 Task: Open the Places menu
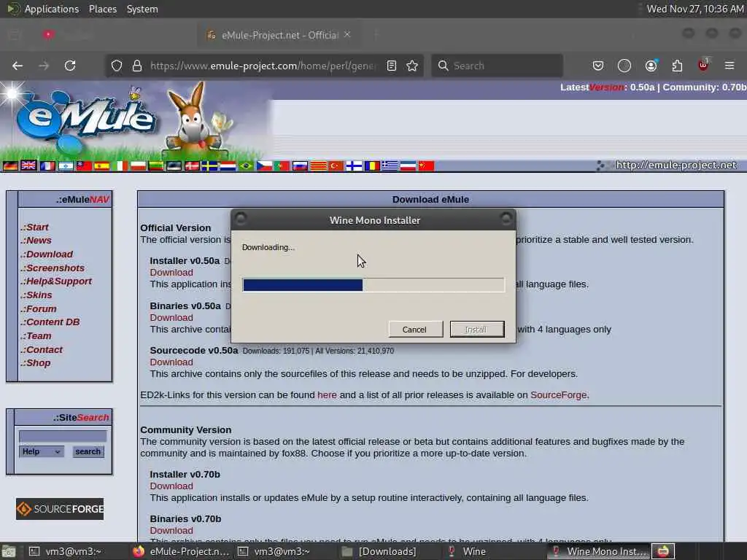coord(102,9)
